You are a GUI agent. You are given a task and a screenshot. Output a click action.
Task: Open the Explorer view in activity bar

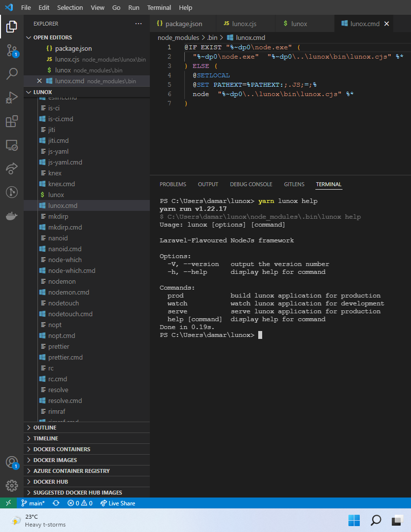(x=11, y=27)
